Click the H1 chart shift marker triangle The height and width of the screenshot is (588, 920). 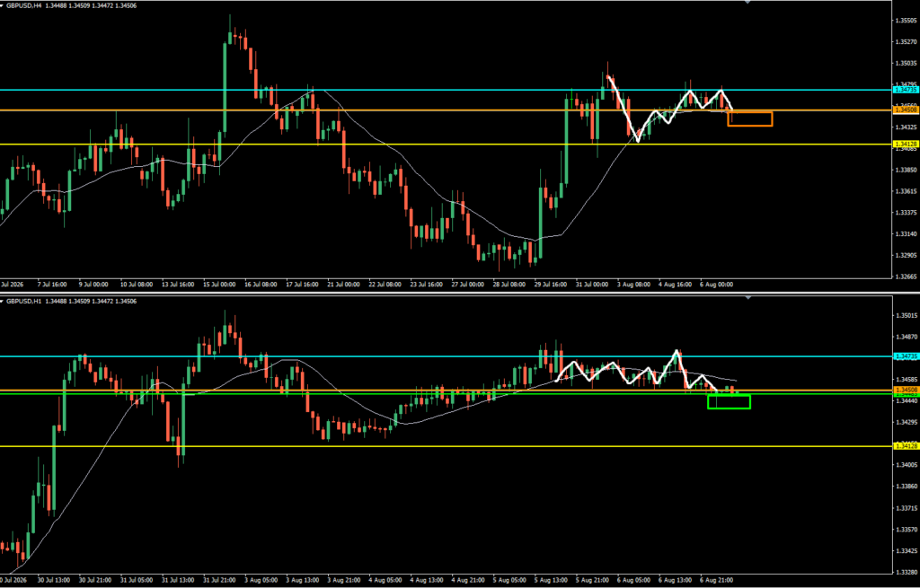[747, 298]
